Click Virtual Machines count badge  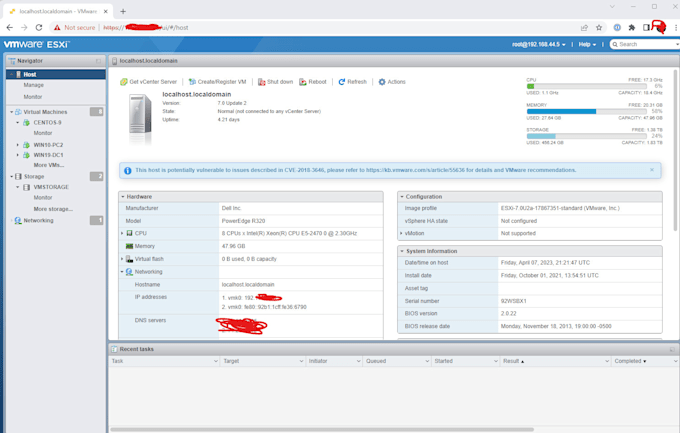pos(96,112)
